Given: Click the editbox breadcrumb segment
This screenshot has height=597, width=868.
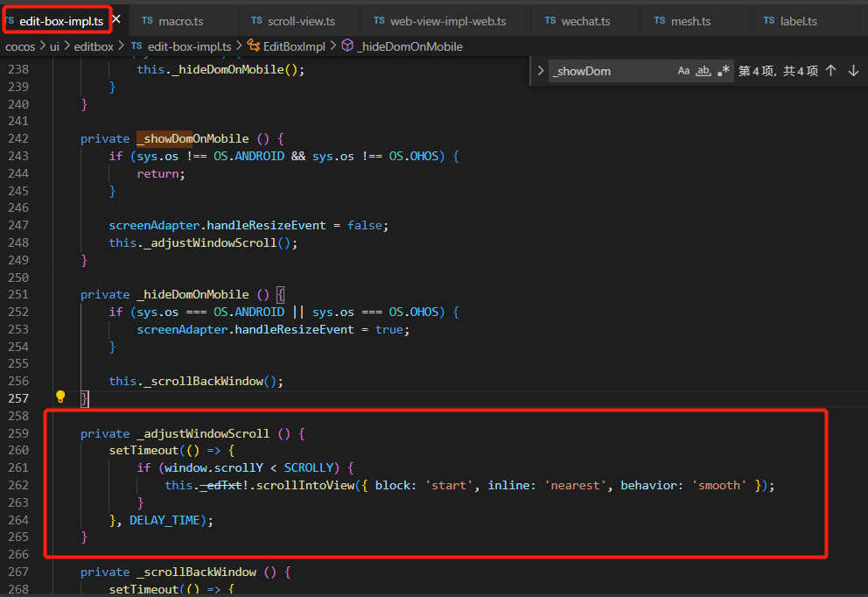Looking at the screenshot, I should tap(94, 46).
